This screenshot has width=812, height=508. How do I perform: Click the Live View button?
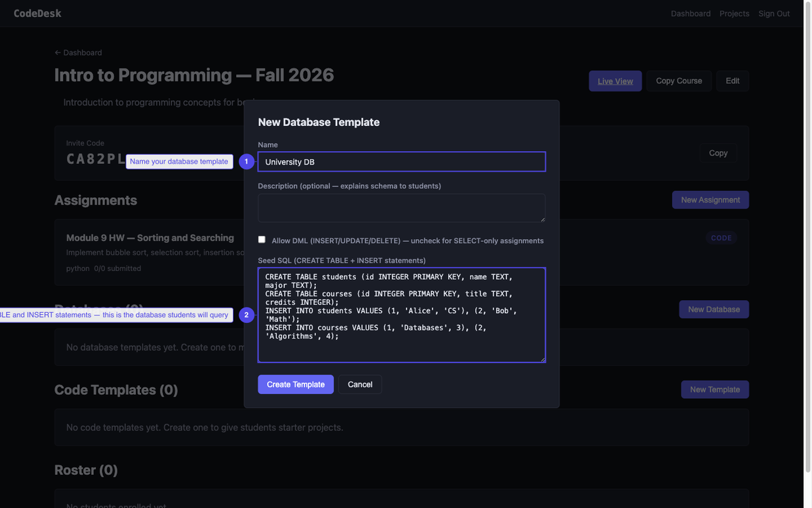tap(614, 81)
